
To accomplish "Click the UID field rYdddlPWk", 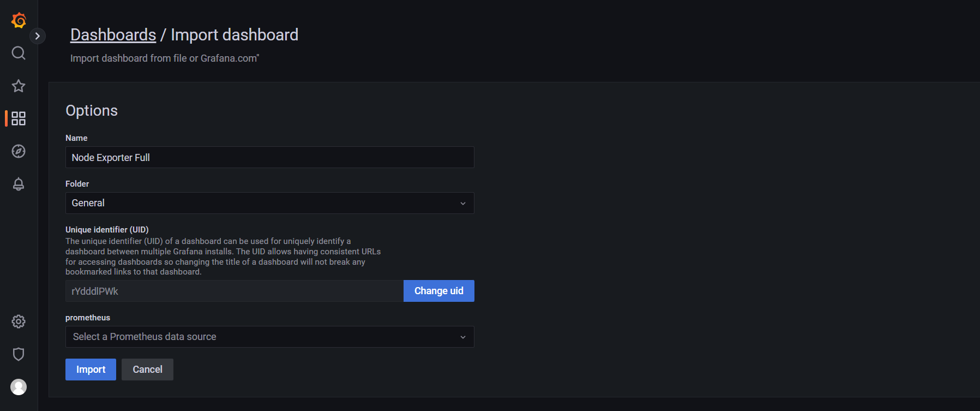I will pos(234,291).
